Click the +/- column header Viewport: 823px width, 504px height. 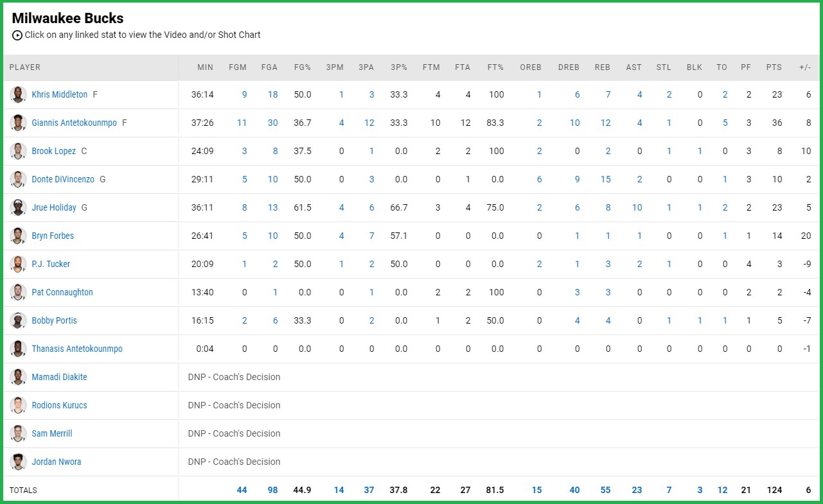805,67
